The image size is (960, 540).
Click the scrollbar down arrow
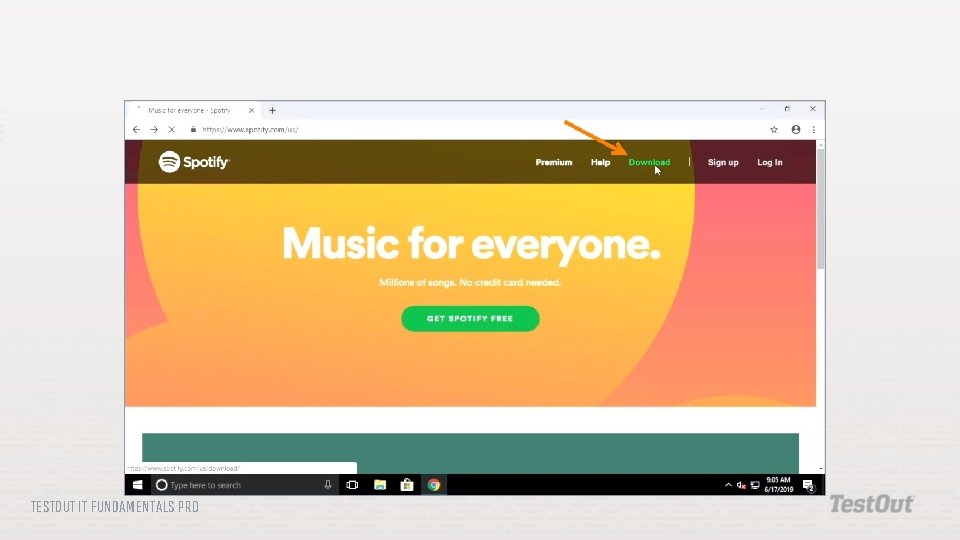[820, 469]
